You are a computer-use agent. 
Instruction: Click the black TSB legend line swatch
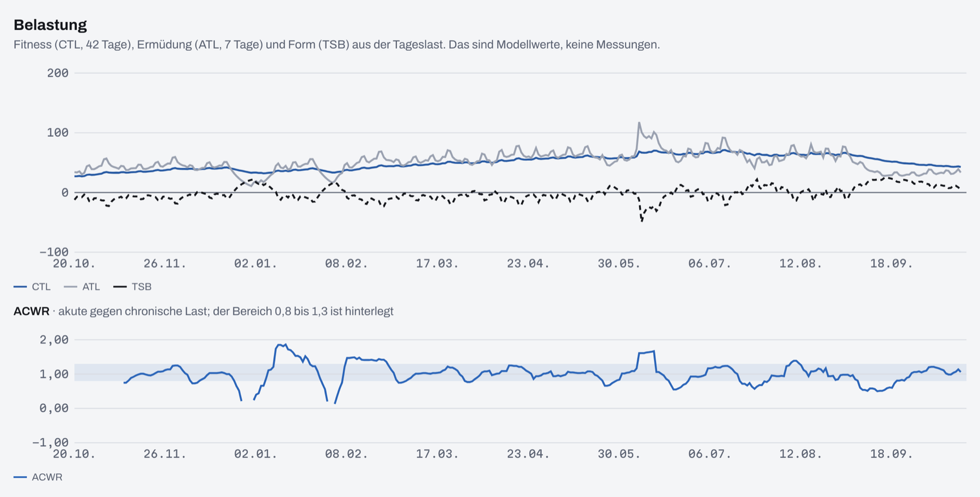point(120,287)
